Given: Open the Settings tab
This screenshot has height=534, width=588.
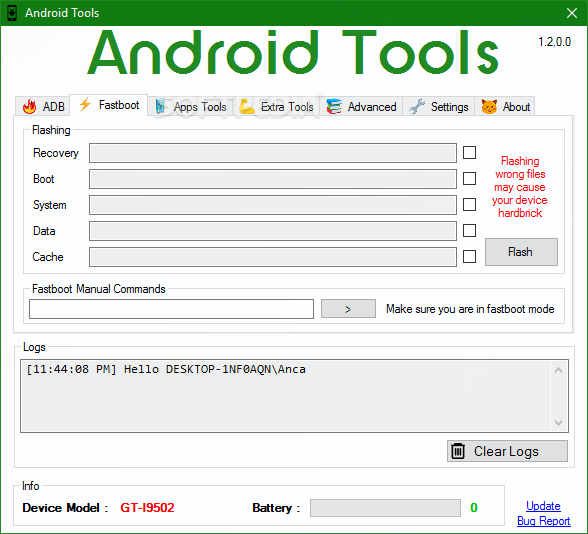Looking at the screenshot, I should coord(439,106).
